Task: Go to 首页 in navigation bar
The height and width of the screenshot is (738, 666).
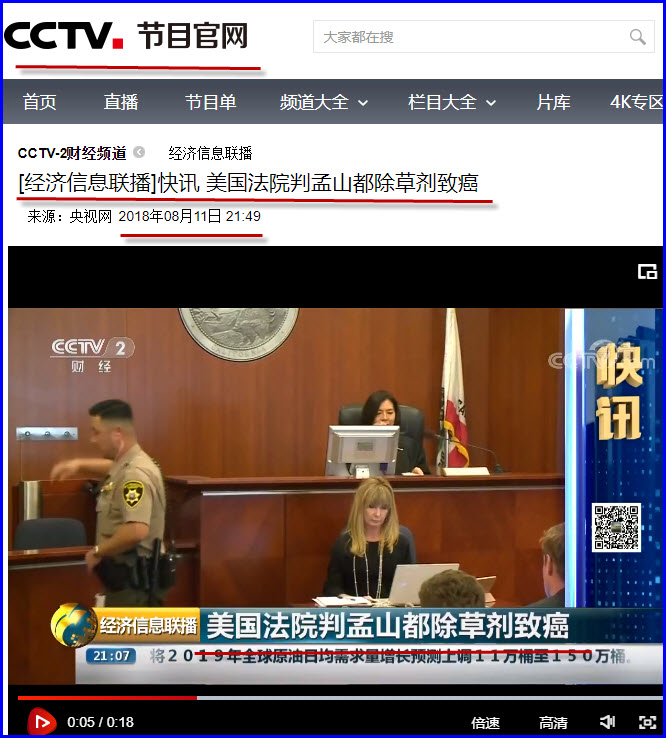Action: point(40,102)
